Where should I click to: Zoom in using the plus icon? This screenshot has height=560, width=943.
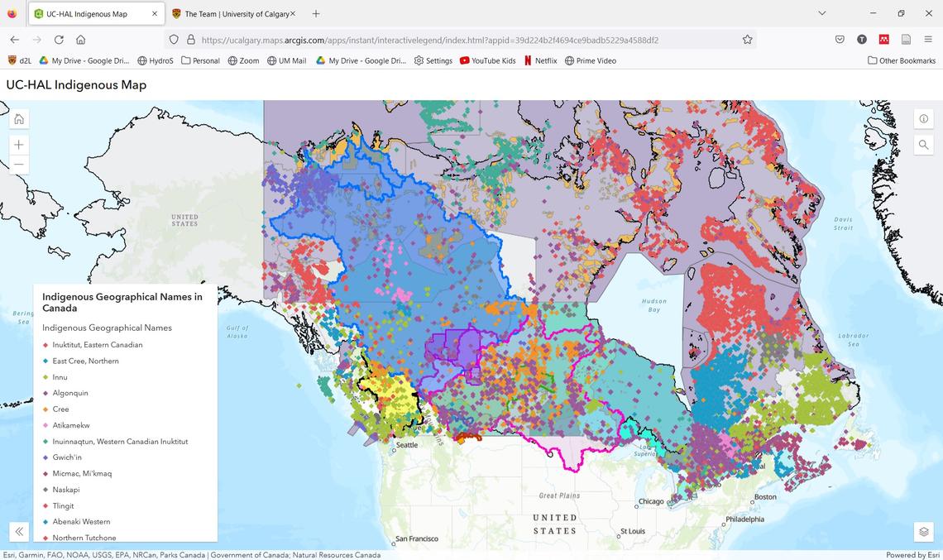point(18,143)
